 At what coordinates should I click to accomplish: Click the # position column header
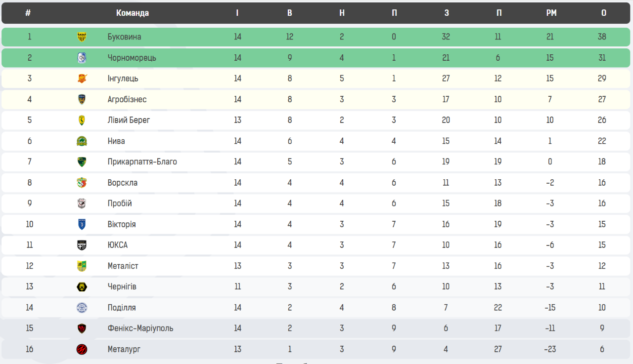pos(28,13)
